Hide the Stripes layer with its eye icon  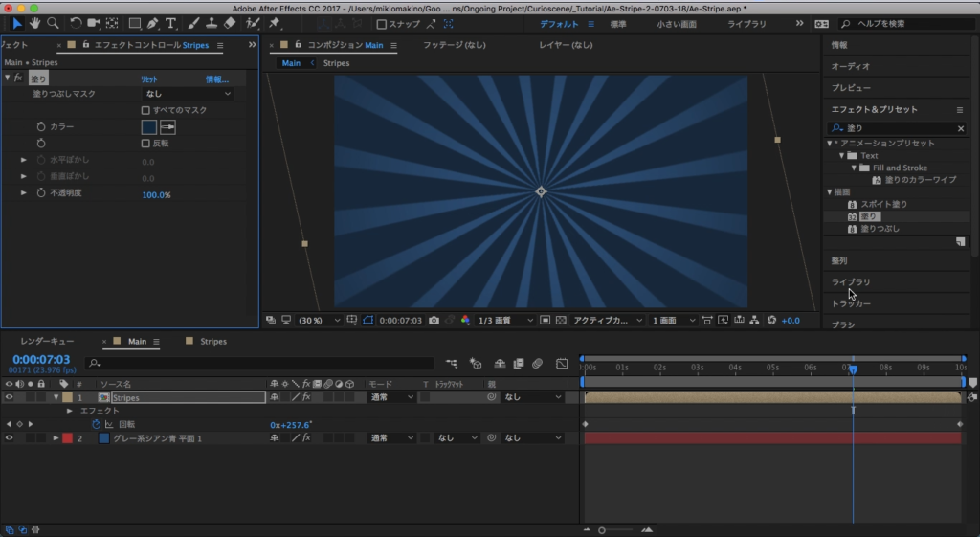(x=10, y=397)
